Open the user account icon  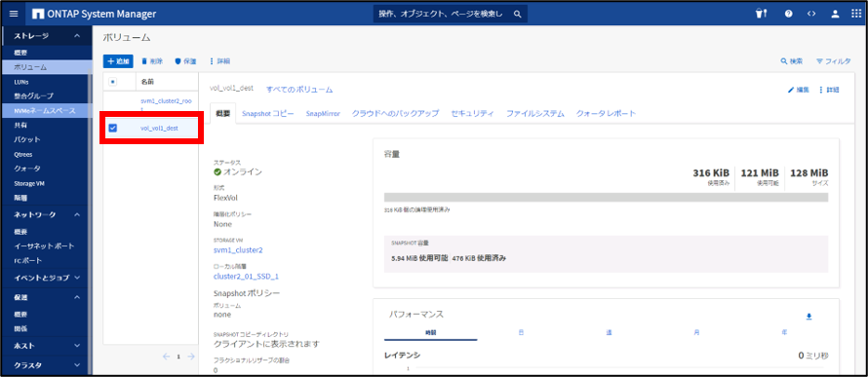(x=836, y=14)
